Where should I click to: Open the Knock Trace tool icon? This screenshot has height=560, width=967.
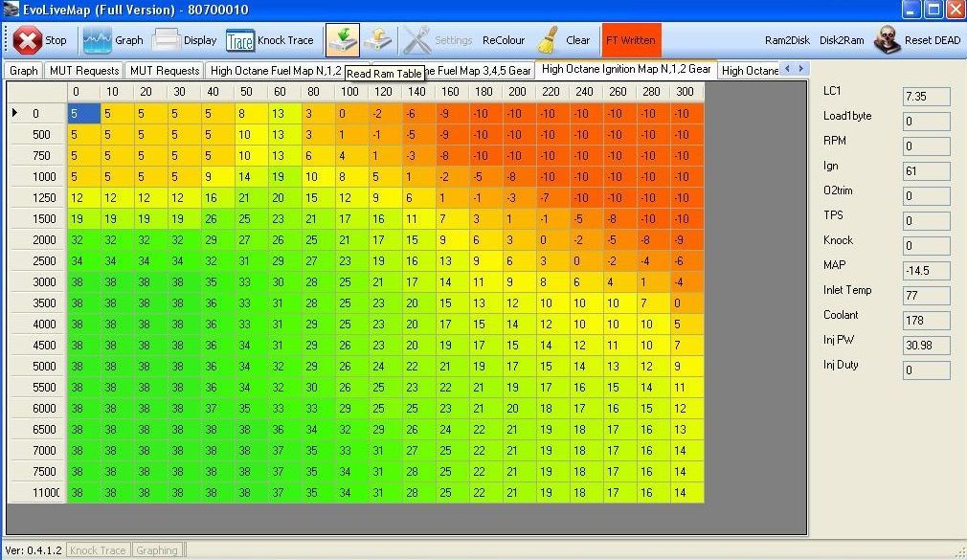click(239, 40)
